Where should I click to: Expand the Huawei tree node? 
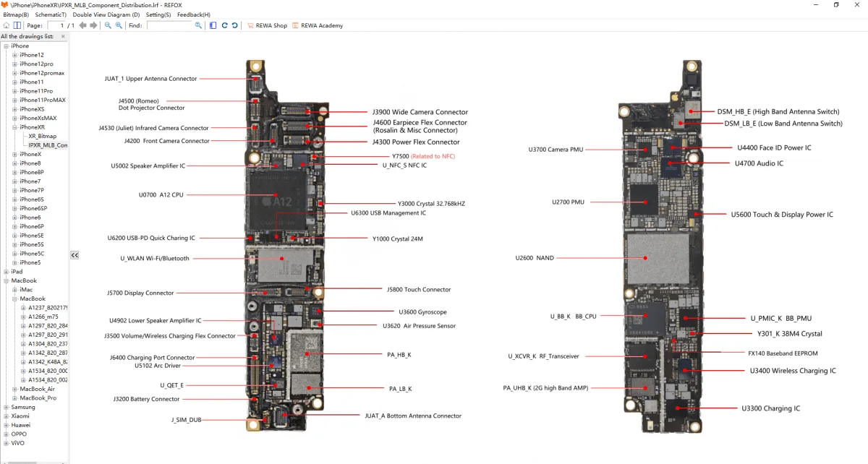[x=6, y=425]
